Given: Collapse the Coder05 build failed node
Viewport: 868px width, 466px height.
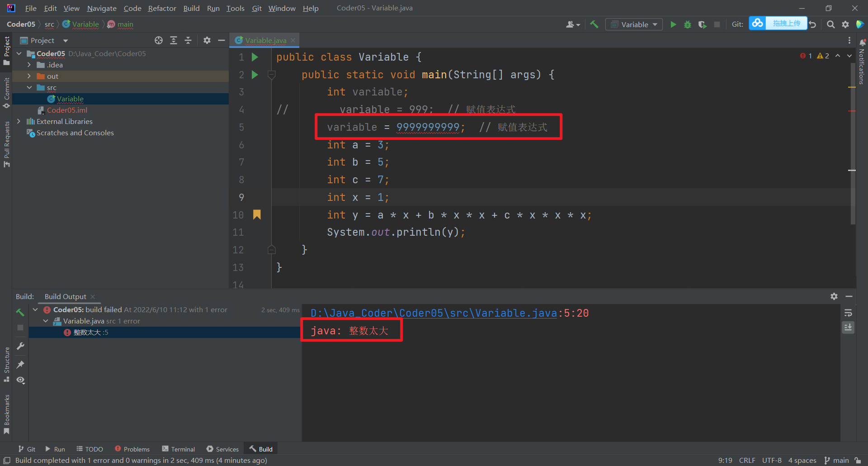Looking at the screenshot, I should 35,309.
